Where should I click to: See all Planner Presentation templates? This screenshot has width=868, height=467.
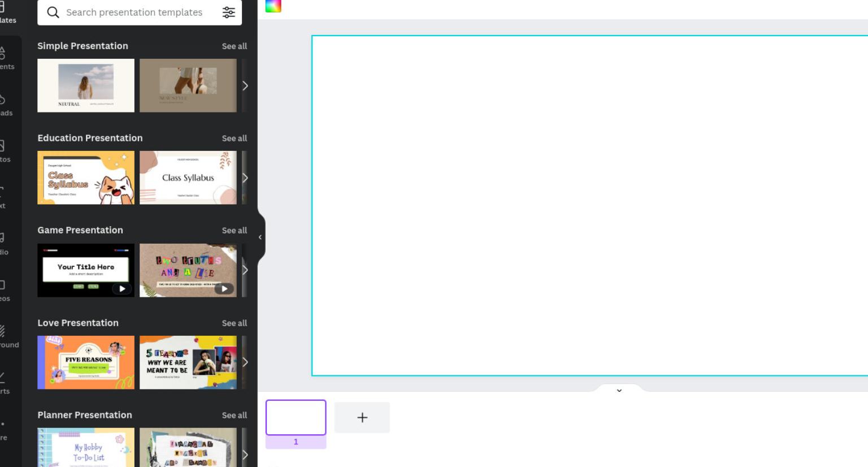pos(234,416)
